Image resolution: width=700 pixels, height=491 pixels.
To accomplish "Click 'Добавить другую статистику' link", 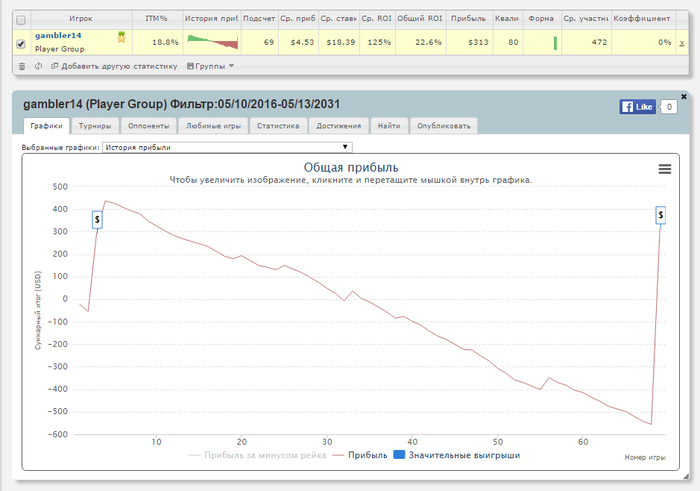I will [114, 66].
